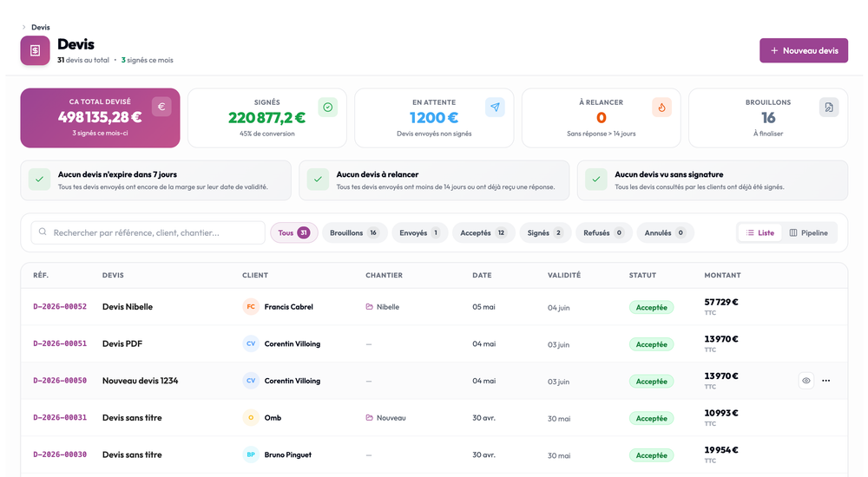The width and height of the screenshot is (868, 477).
Task: Click the 'Devis Nibelle' title
Action: click(x=128, y=306)
